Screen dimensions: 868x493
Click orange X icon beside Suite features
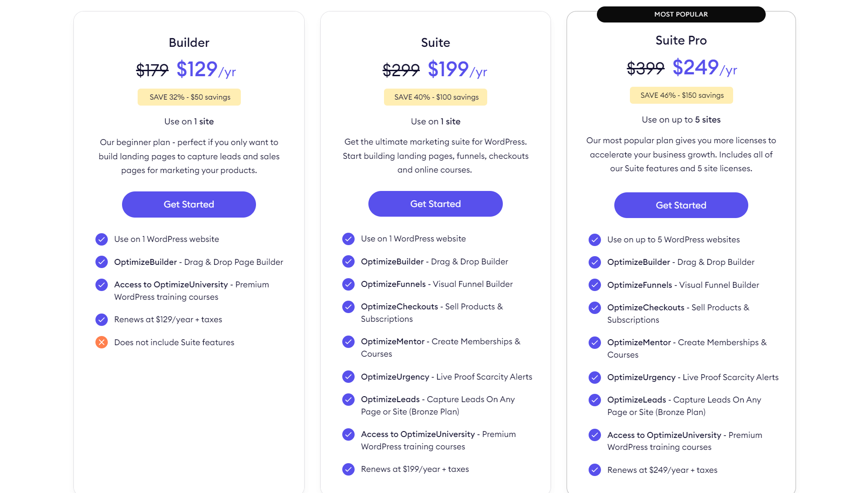point(101,342)
